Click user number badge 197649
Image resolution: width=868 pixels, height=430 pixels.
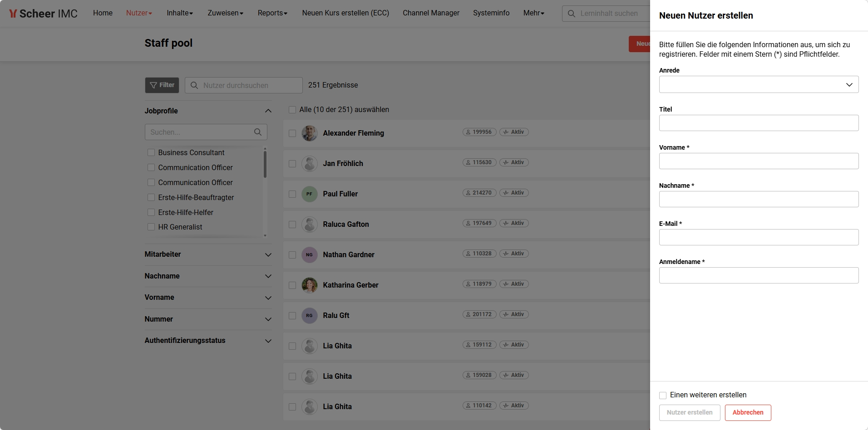click(479, 223)
